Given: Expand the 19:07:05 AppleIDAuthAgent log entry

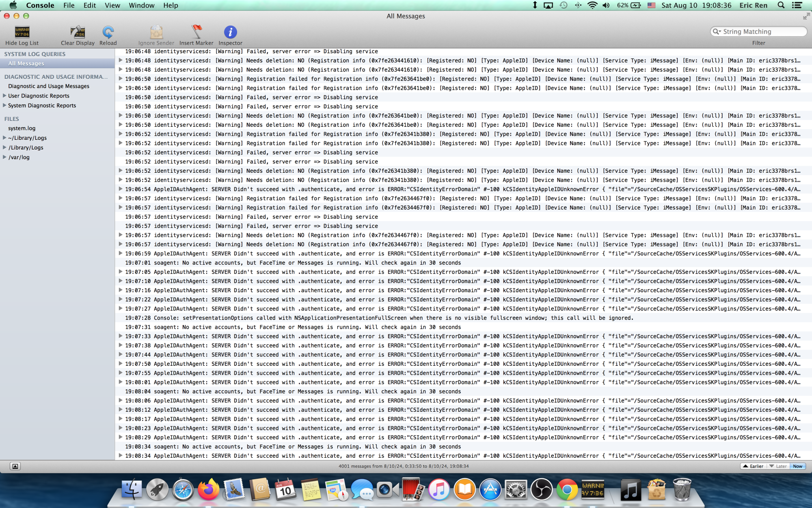Looking at the screenshot, I should pos(121,272).
